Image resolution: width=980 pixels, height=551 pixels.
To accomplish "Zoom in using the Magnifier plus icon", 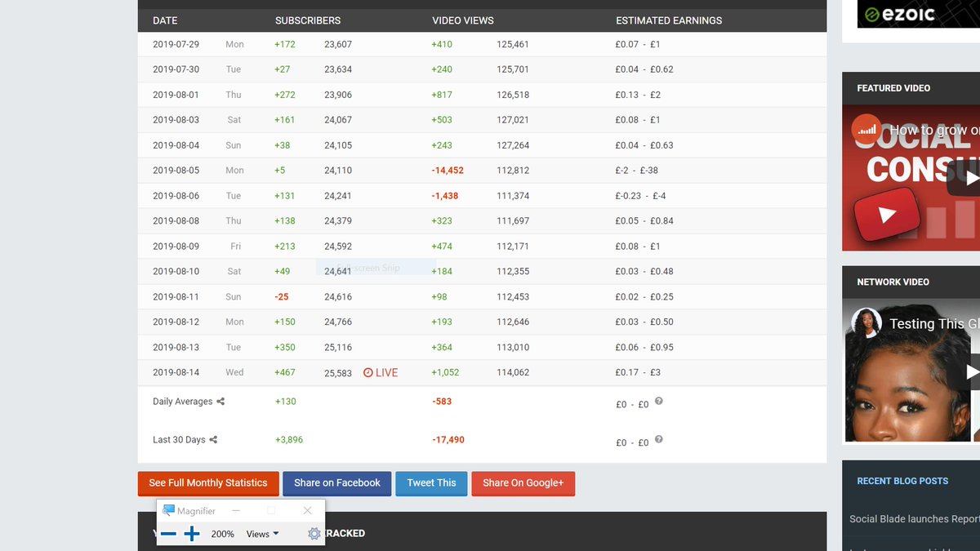I will pyautogui.click(x=192, y=533).
